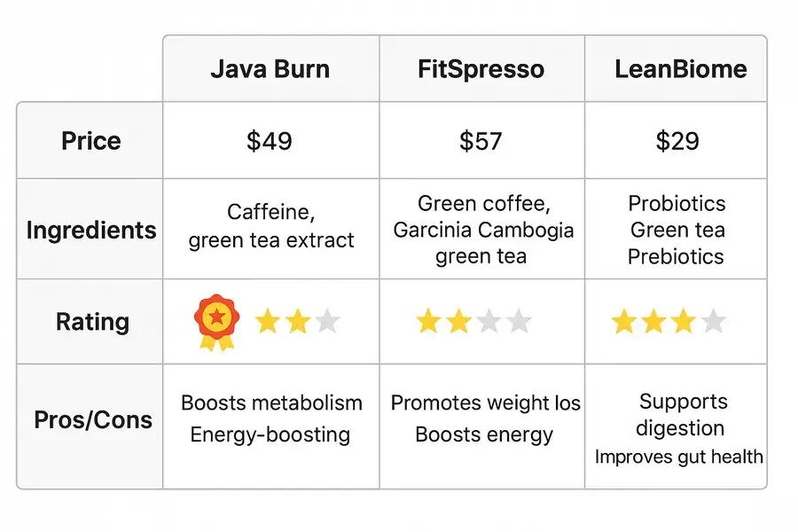
Task: Click the Improves gut health text
Action: [x=678, y=457]
